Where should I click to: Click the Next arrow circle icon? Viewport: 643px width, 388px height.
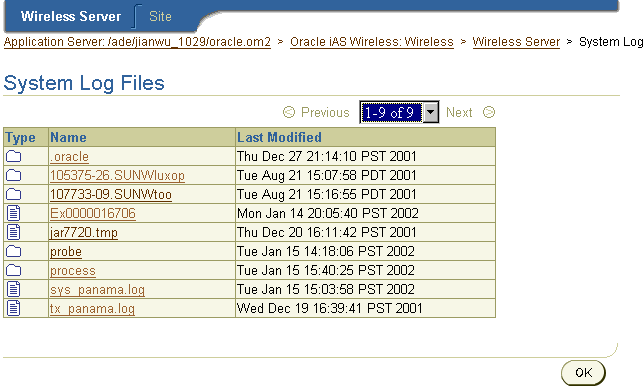click(489, 112)
